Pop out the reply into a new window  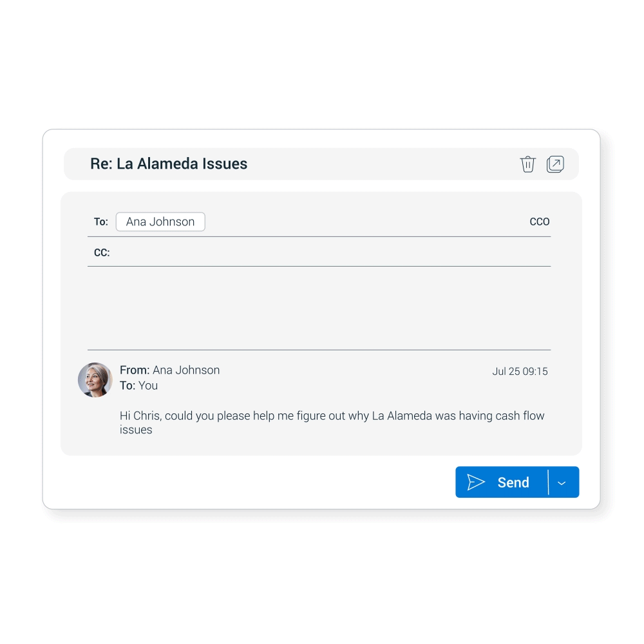point(555,164)
